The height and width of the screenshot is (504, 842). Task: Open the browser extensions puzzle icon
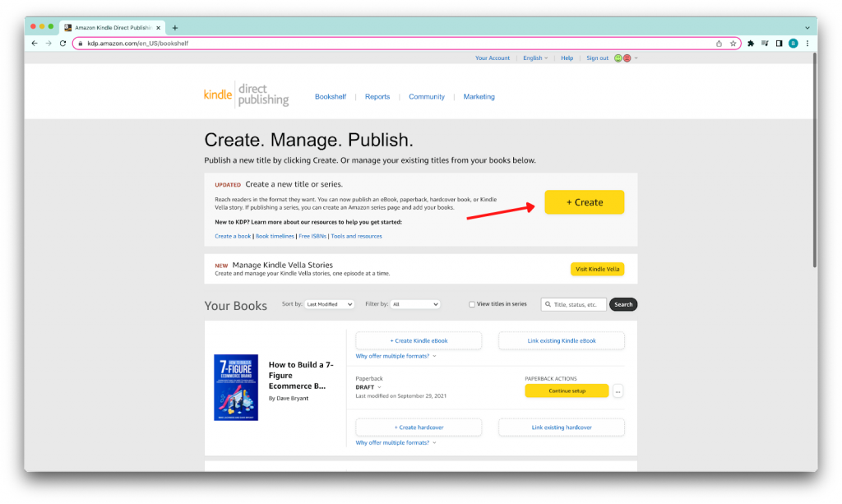click(x=751, y=44)
